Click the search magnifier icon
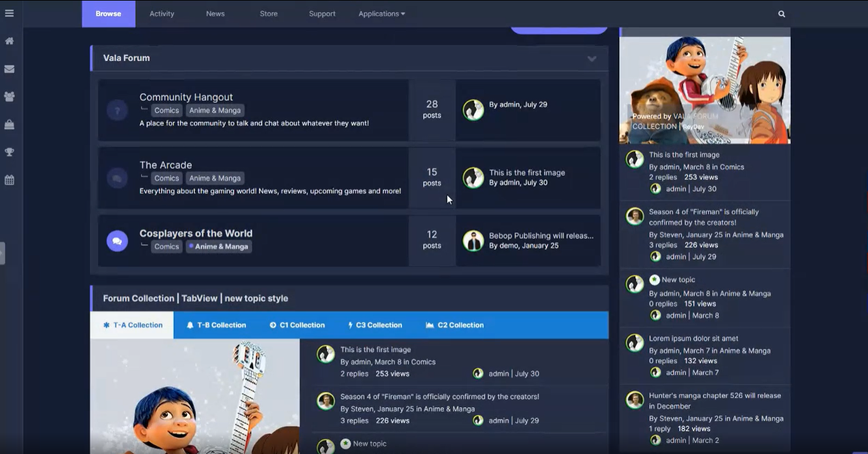The width and height of the screenshot is (868, 454). pos(782,14)
